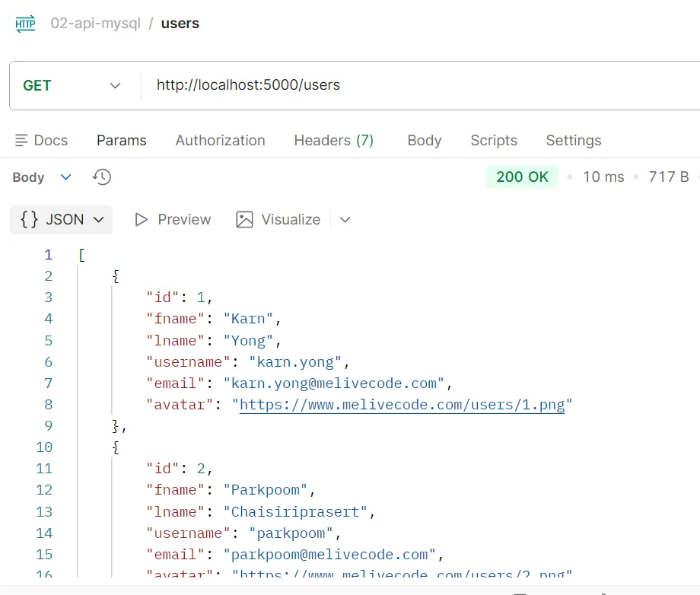Open Preview of the response body
Screen dimensions: 700x595
(x=172, y=219)
